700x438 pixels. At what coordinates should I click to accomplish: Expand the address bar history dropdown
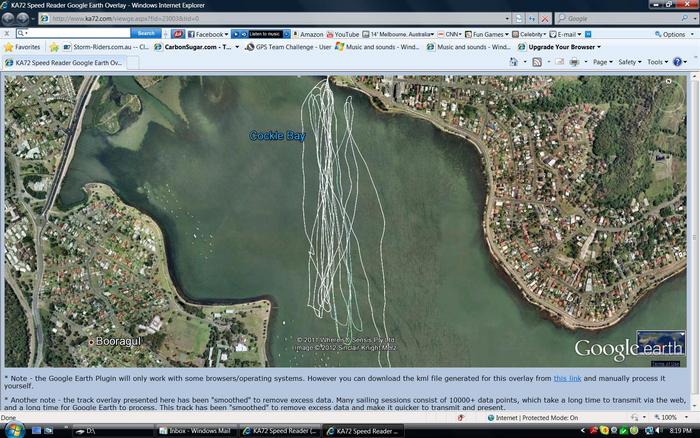(507, 19)
